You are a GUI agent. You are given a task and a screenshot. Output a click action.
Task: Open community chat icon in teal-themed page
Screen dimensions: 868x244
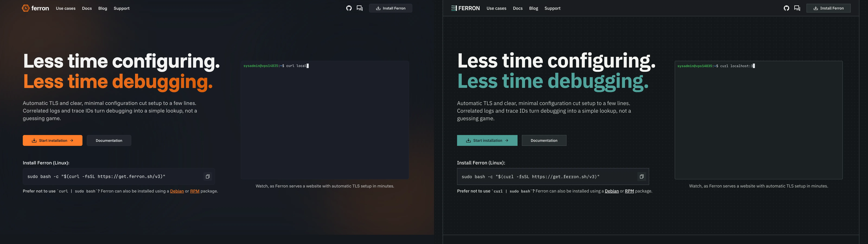(797, 8)
